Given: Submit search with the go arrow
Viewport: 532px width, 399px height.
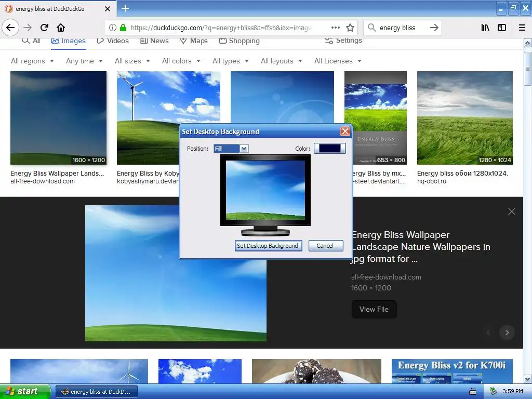Looking at the screenshot, I should (x=434, y=28).
